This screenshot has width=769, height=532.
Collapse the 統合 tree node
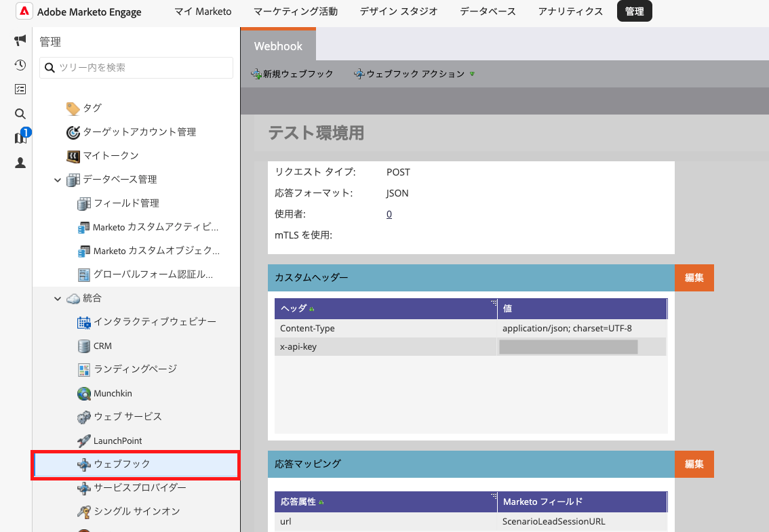58,298
